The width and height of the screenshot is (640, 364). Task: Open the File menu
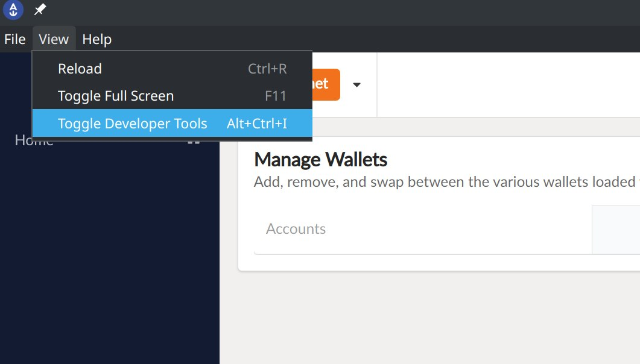pyautogui.click(x=15, y=39)
